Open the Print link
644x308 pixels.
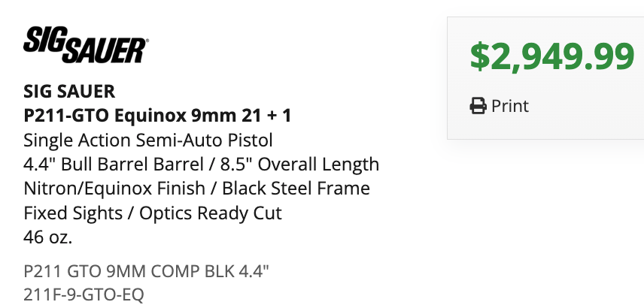point(500,106)
